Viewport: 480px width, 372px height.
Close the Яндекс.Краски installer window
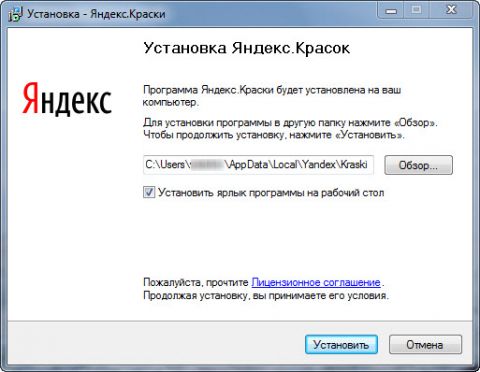[x=451, y=10]
